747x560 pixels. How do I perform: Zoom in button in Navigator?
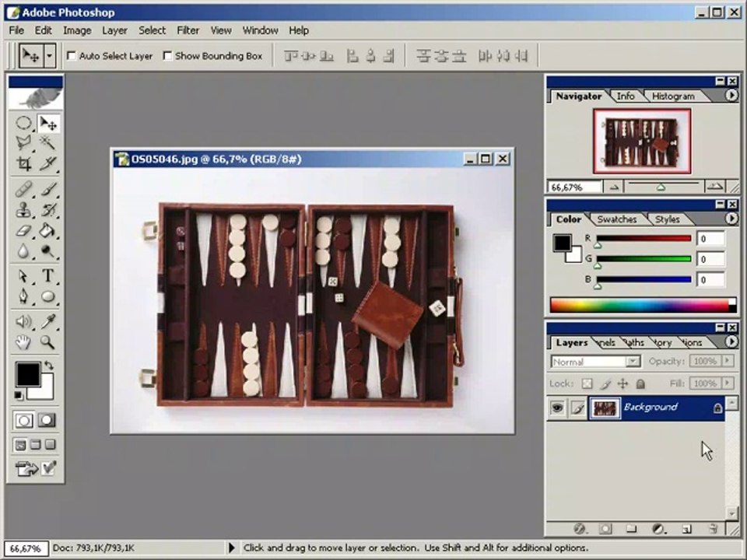pyautogui.click(x=715, y=187)
